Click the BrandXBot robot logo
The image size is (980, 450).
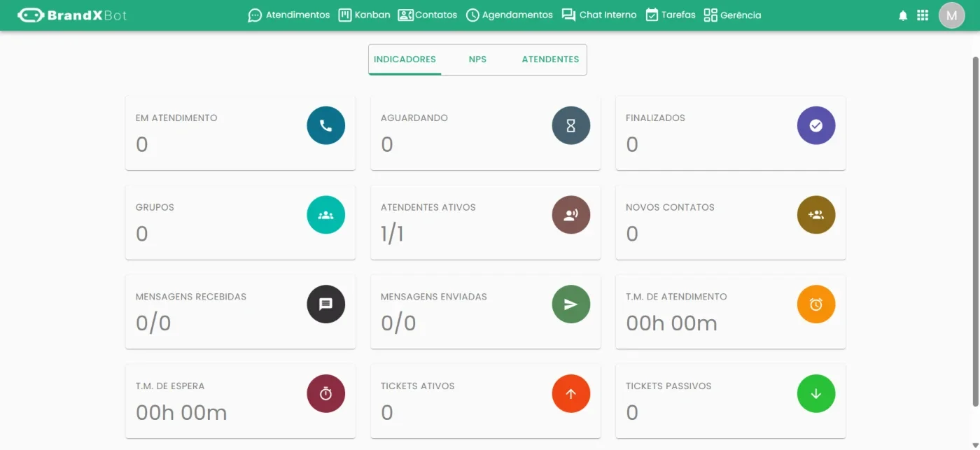click(x=72, y=15)
